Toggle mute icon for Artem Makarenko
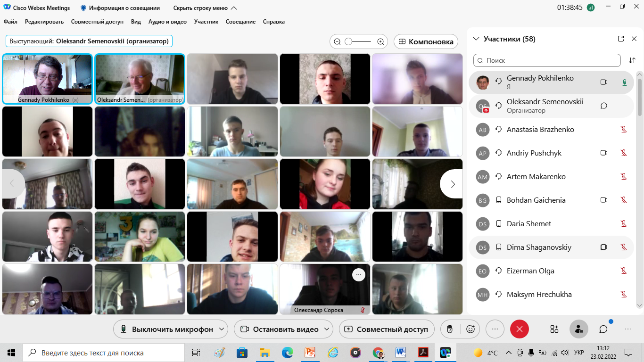This screenshot has width=644, height=362. click(x=624, y=176)
